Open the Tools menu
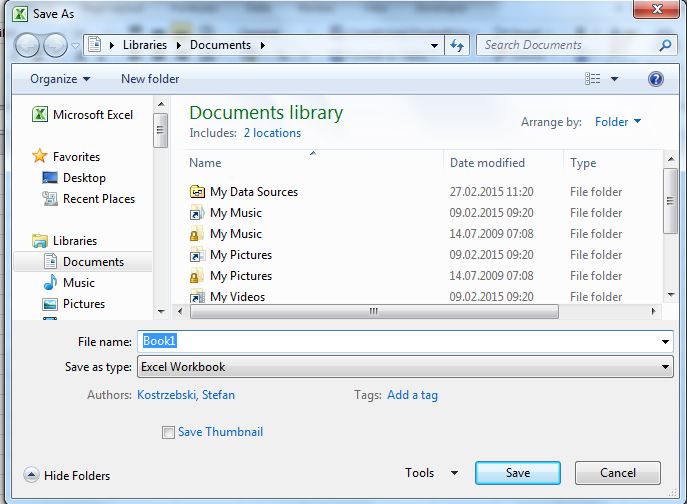Viewport: 687px width, 504px height. click(431, 473)
